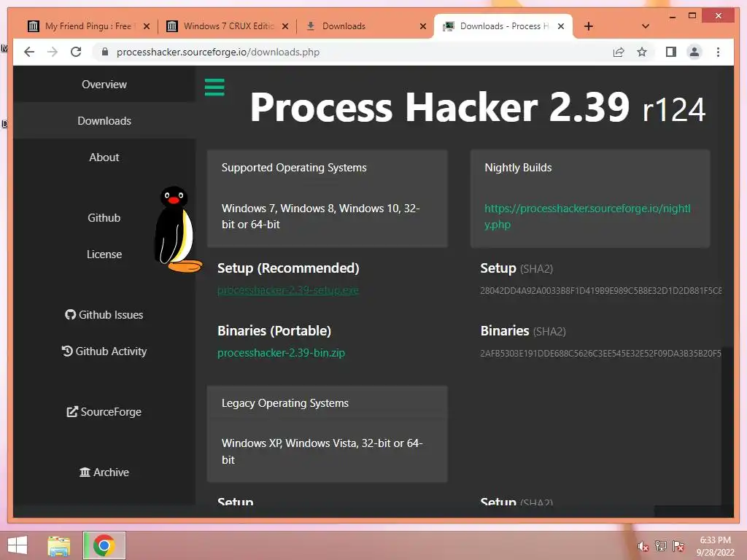This screenshot has width=747, height=560.
Task: Open the Chrome three-dot menu
Action: [718, 52]
